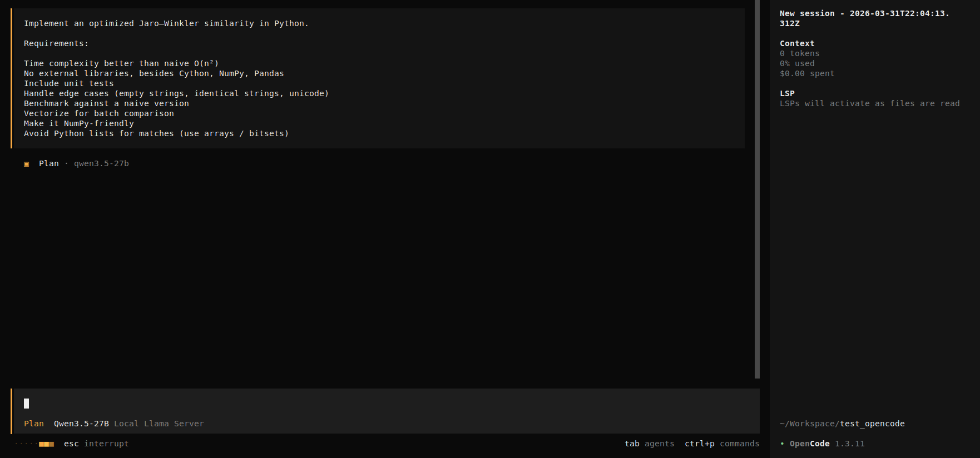This screenshot has width=980, height=458.
Task: Click the orange Plan square icon
Action: 26,164
